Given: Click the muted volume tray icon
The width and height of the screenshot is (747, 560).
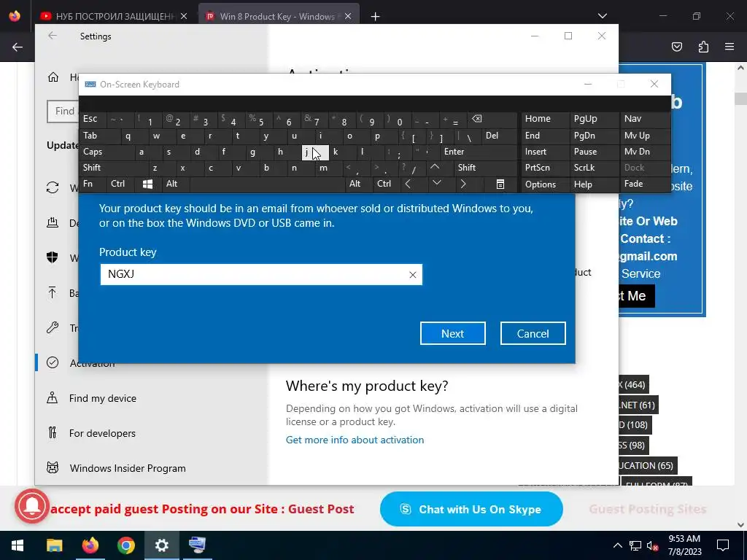Looking at the screenshot, I should (653, 545).
